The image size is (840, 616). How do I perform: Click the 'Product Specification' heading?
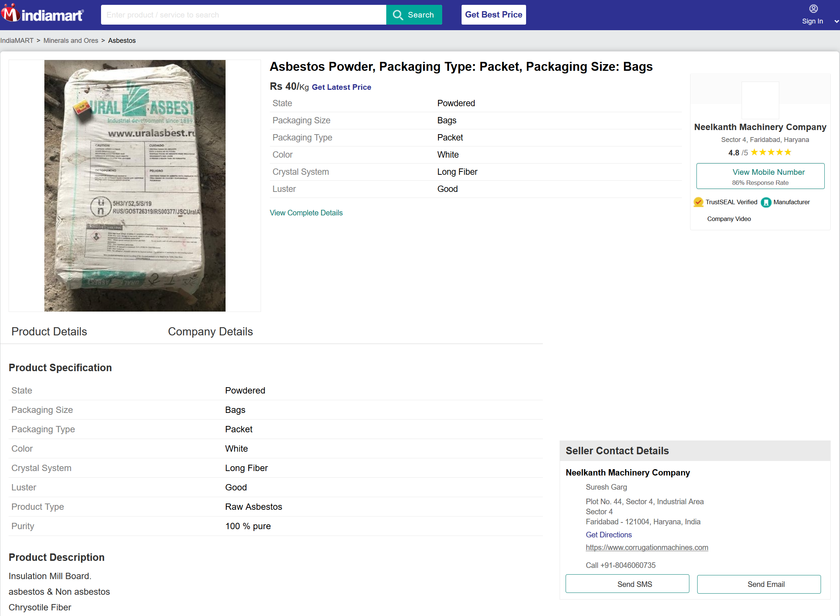click(60, 368)
